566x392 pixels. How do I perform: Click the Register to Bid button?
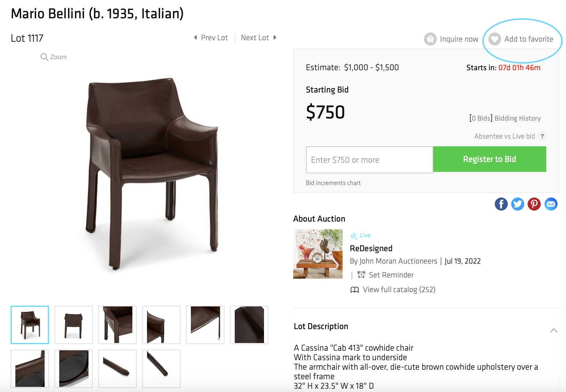click(490, 159)
